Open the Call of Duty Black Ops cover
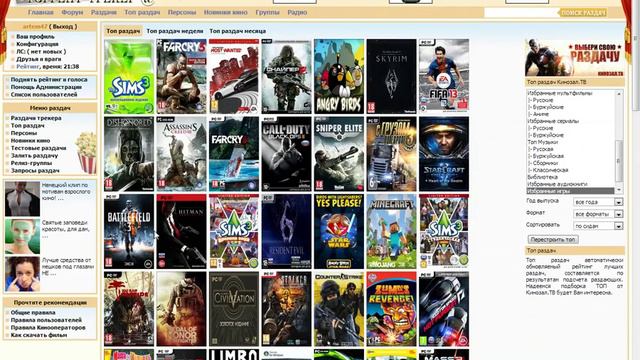640x360 pixels. click(x=286, y=154)
